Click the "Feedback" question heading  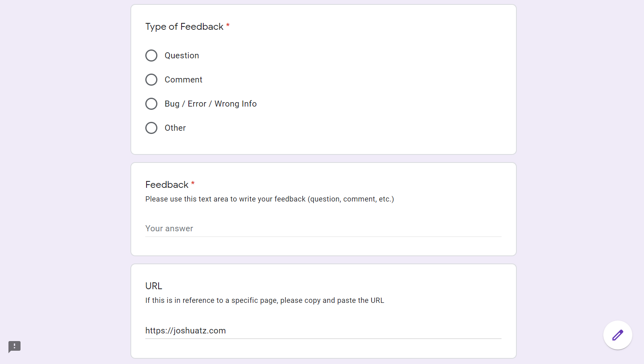(167, 185)
